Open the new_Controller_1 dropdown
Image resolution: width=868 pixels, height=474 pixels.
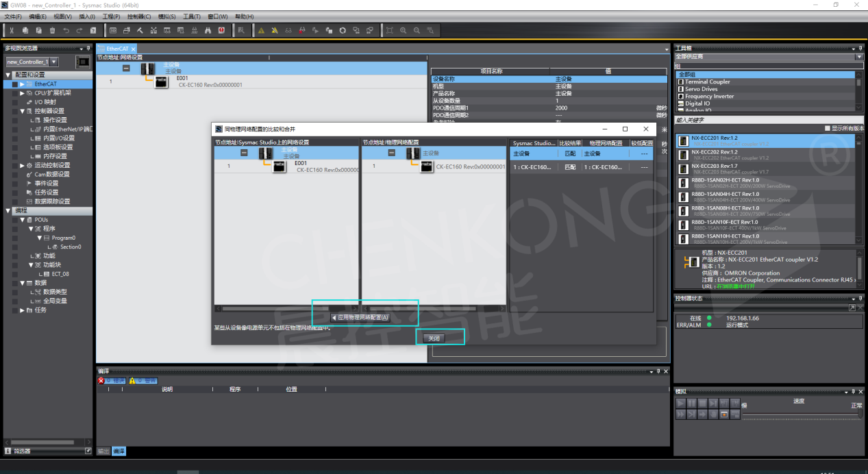pos(54,62)
